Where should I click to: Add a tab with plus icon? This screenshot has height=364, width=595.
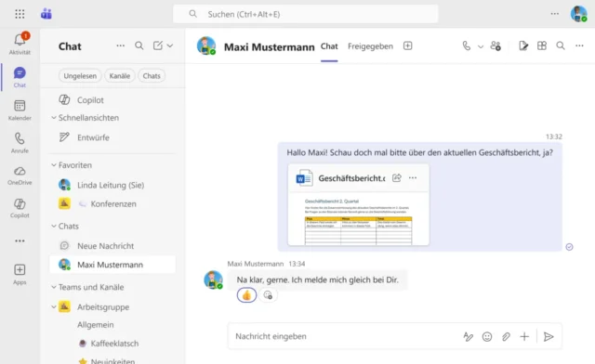pyautogui.click(x=407, y=45)
